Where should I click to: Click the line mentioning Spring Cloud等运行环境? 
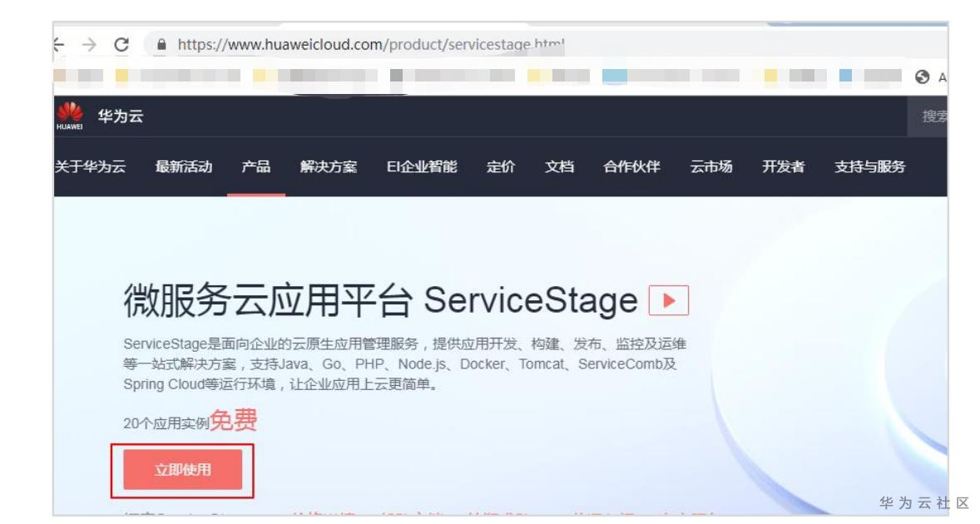point(280,384)
